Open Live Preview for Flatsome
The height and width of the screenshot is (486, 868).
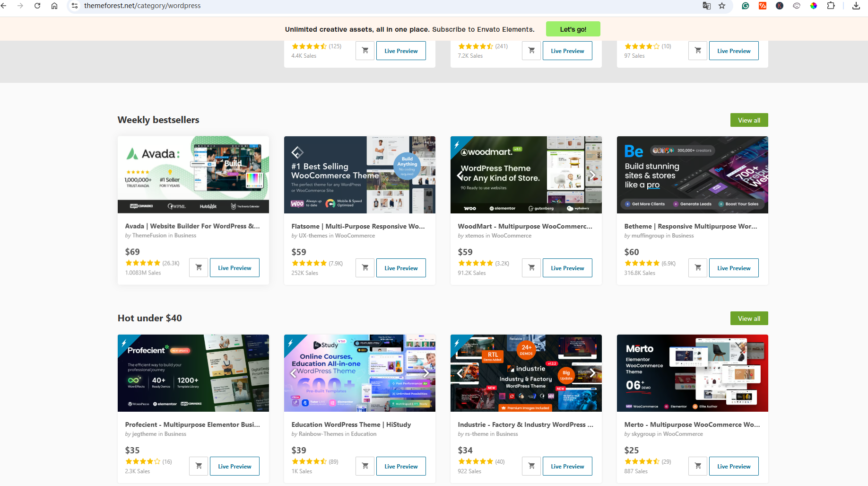tap(401, 268)
